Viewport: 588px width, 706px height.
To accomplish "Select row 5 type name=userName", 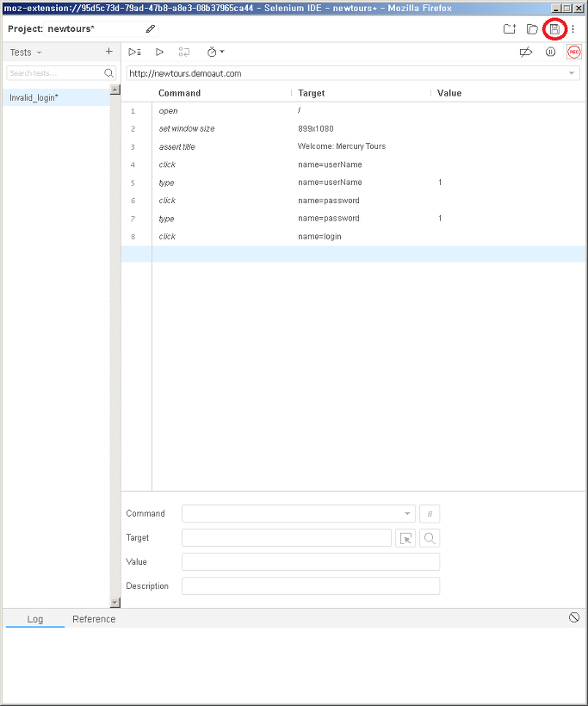I will coord(354,183).
